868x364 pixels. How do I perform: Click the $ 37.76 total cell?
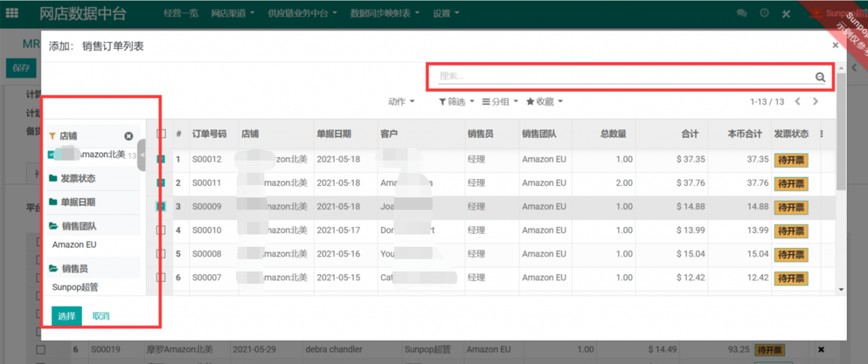tap(690, 183)
